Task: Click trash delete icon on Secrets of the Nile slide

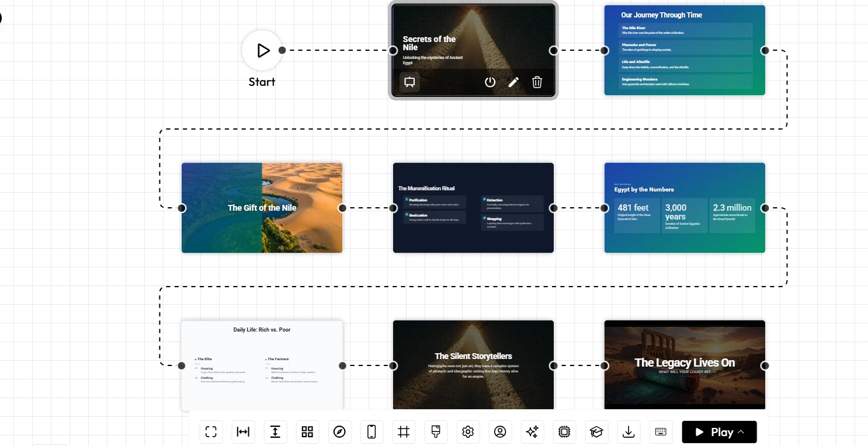Action: 537,82
